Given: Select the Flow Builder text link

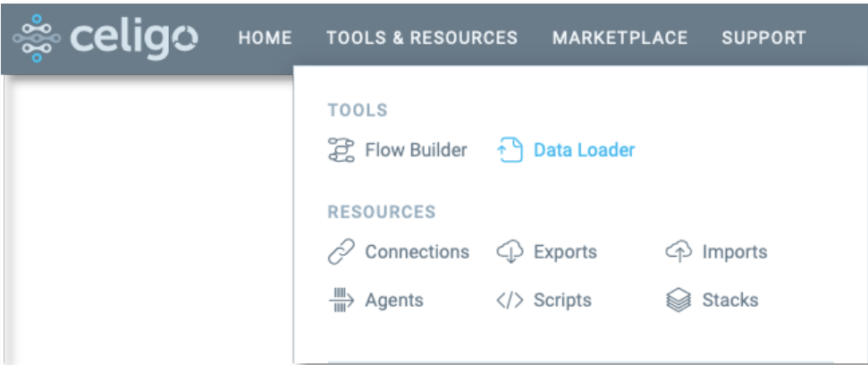Looking at the screenshot, I should tap(416, 150).
